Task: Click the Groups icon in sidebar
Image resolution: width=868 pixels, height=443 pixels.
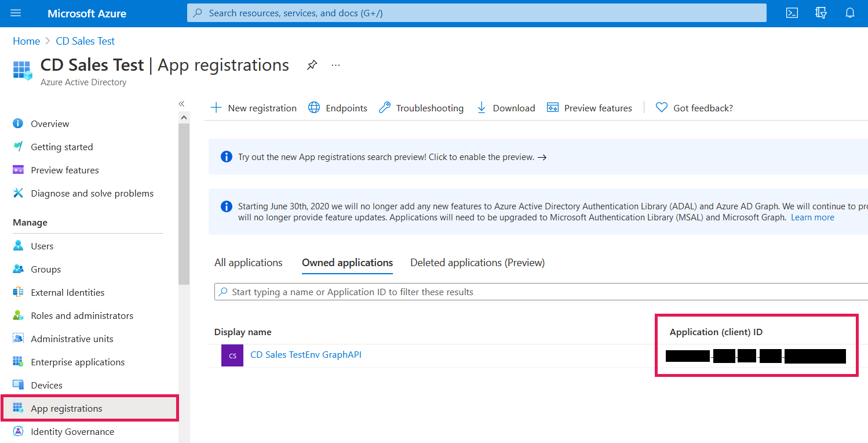Action: (18, 269)
